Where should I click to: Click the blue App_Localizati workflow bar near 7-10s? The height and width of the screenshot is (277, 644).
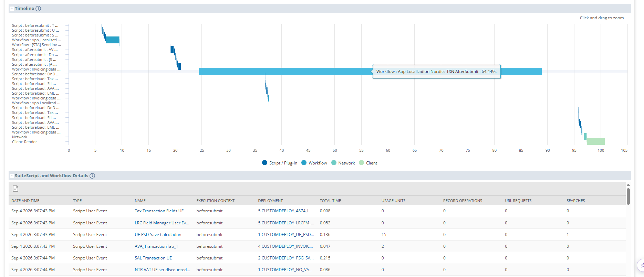[x=113, y=40]
